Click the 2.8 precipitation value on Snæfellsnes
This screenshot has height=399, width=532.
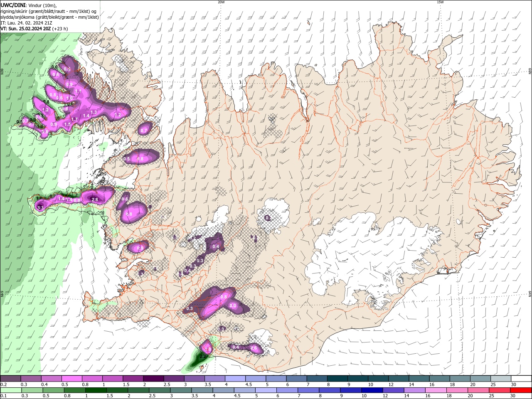(95, 200)
